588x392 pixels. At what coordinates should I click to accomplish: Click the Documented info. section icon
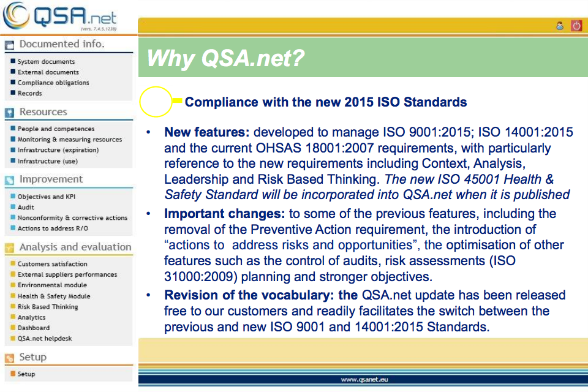9,45
